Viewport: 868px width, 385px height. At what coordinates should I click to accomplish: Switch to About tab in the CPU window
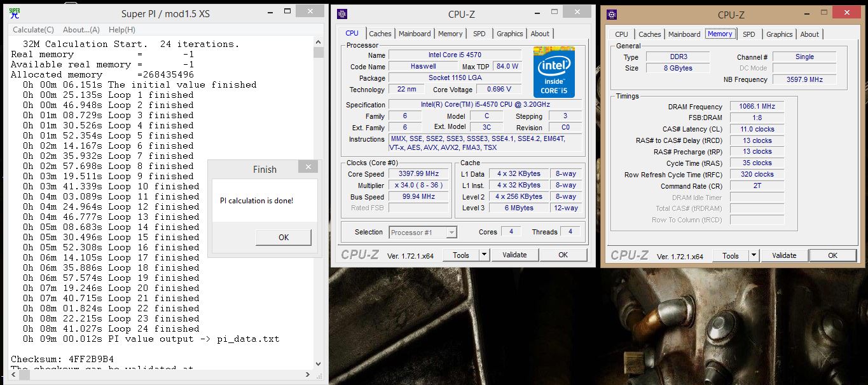click(540, 34)
